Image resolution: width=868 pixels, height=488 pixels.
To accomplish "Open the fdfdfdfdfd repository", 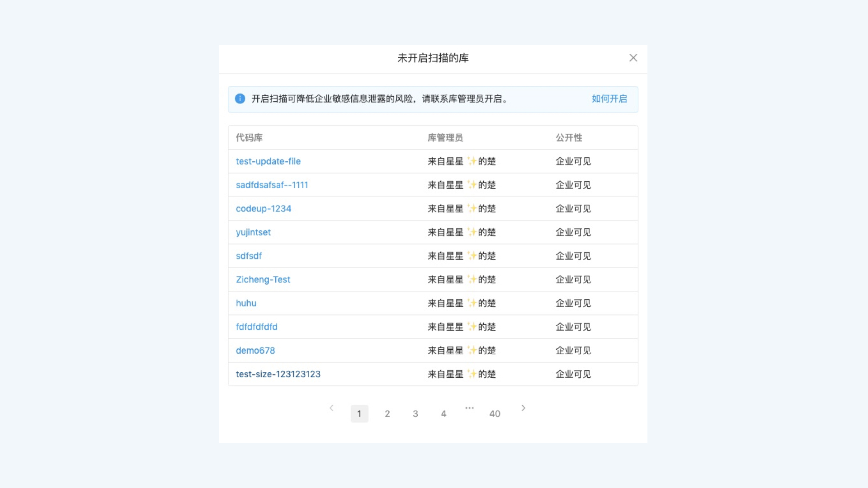I will click(x=257, y=327).
